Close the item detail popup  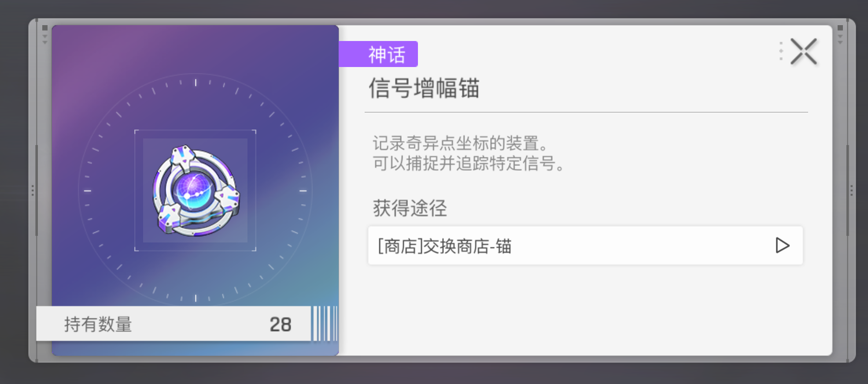pyautogui.click(x=803, y=52)
